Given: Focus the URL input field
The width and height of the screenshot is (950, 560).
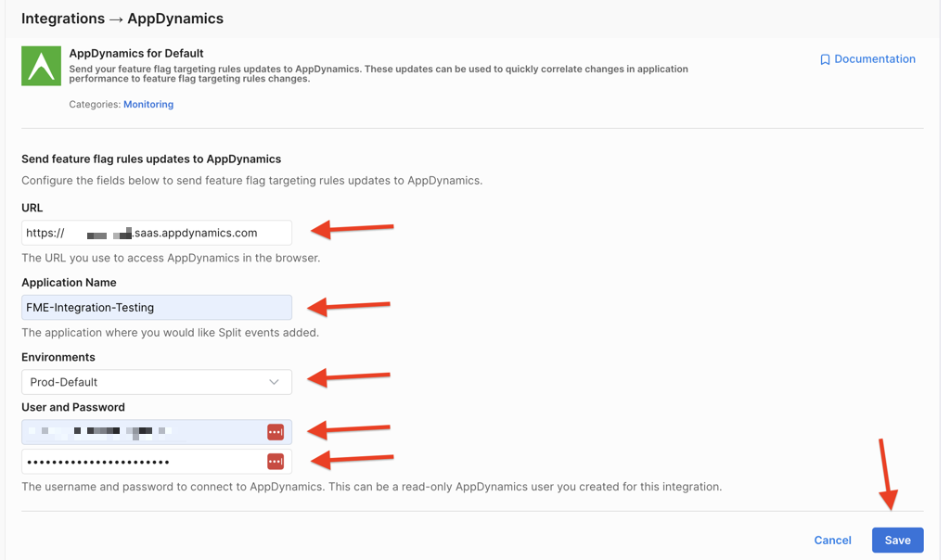Looking at the screenshot, I should pos(156,233).
